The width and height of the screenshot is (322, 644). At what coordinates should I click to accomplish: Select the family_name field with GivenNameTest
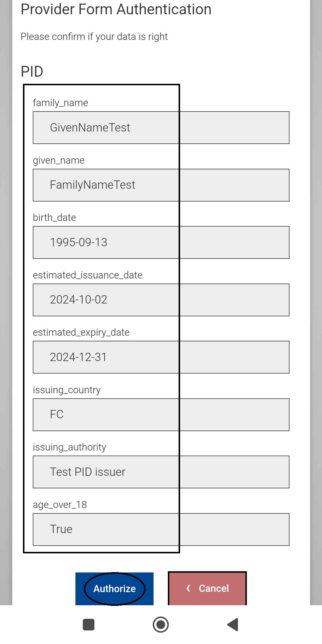pos(161,128)
